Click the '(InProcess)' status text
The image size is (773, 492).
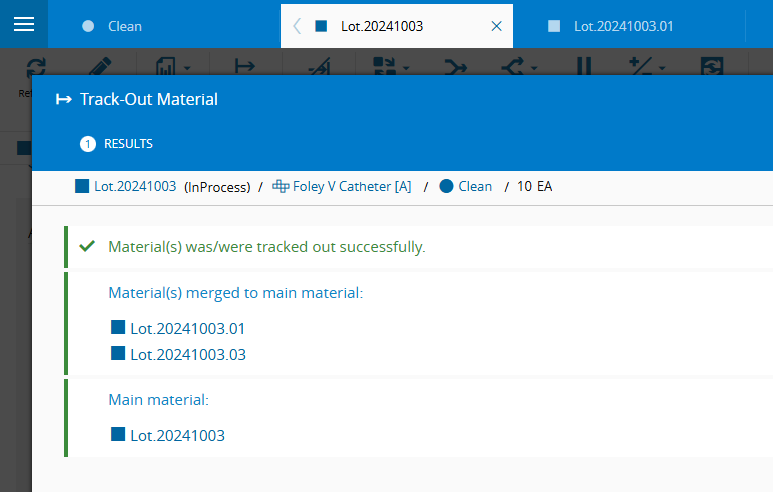click(217, 187)
